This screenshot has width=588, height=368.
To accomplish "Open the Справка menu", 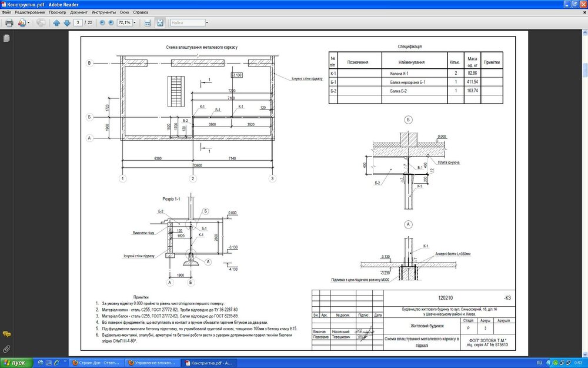I will point(141,12).
